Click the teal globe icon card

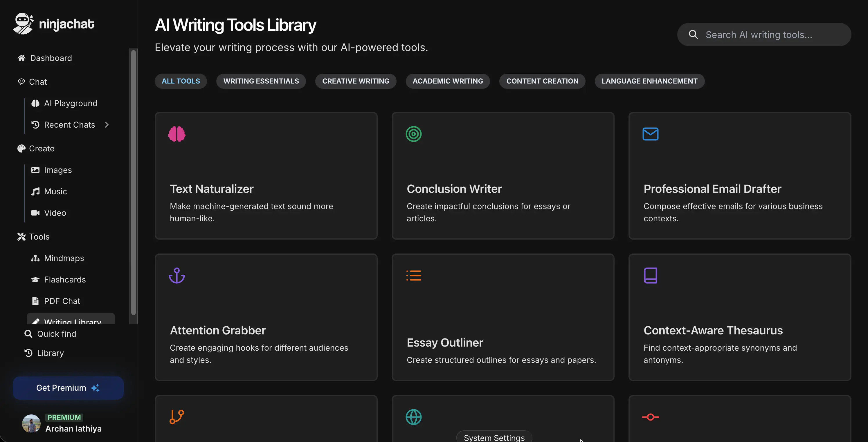click(413, 417)
